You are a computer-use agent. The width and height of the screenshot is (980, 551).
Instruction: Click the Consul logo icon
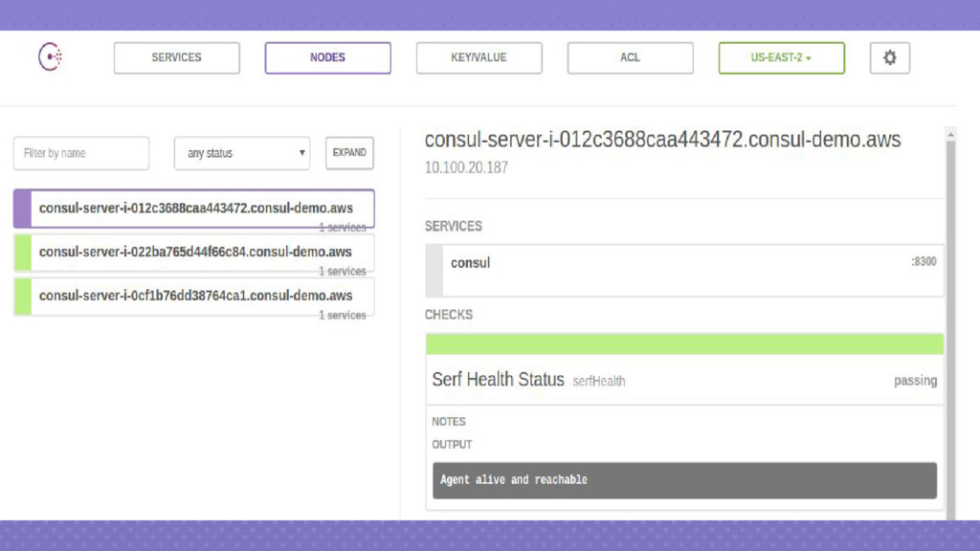[x=50, y=56]
